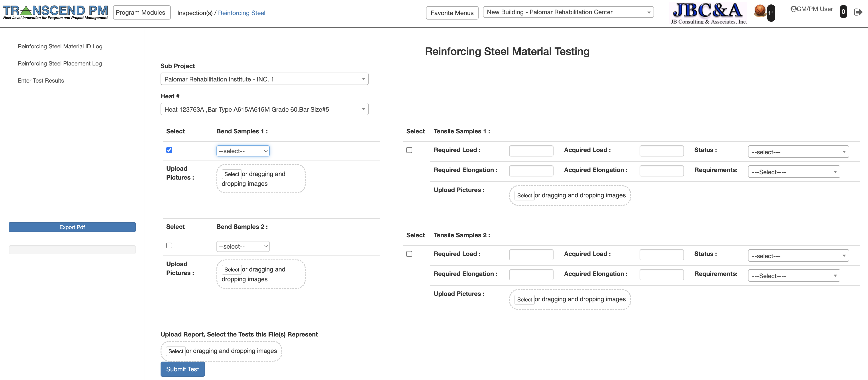Screen dimensions: 868x380
Task: Click the Reinforcing Steel Material Testing heading
Action: coord(507,51)
